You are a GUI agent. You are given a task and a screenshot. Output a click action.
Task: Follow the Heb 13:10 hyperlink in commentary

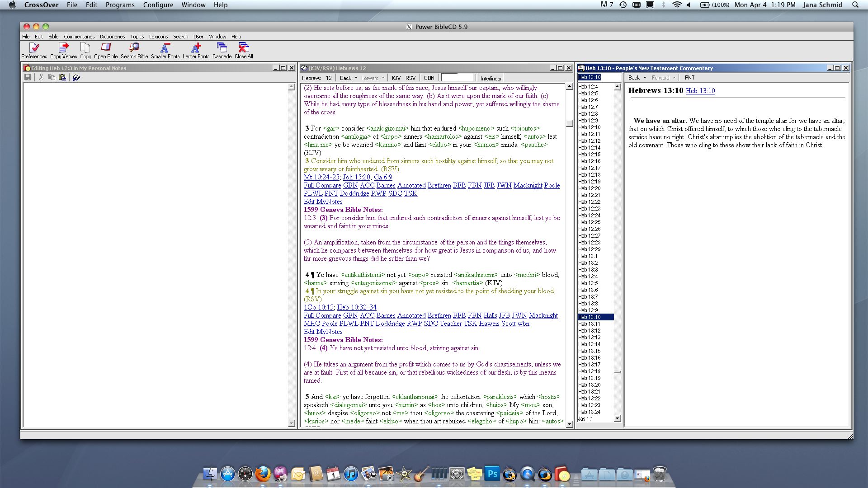(701, 91)
